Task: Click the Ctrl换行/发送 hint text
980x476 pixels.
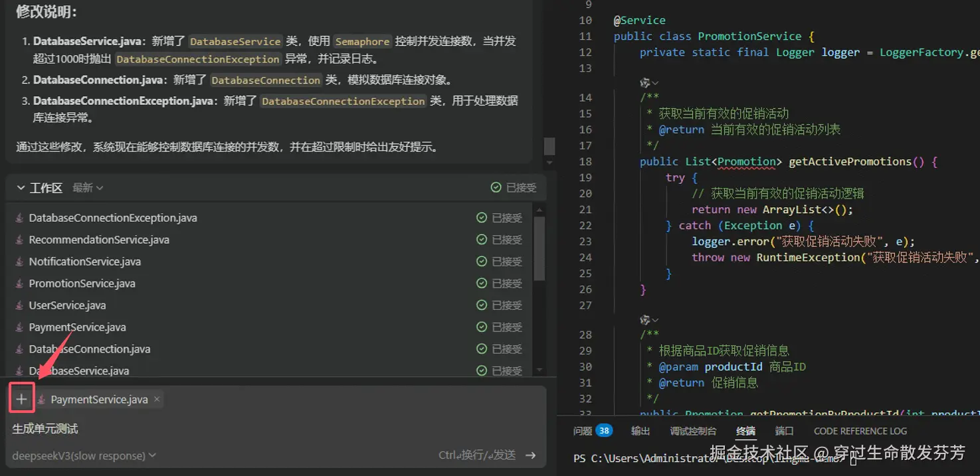Action: click(477, 455)
